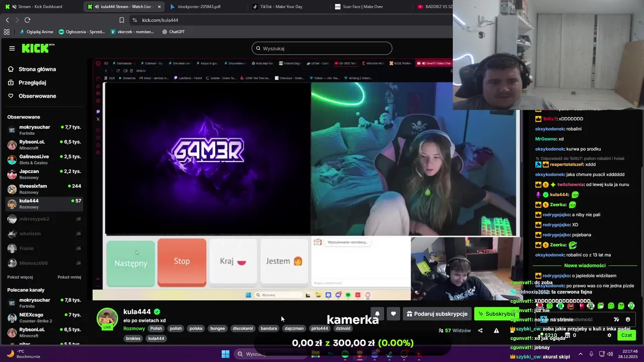This screenshot has height=362, width=644.
Task: Toggle the heart follow button
Action: point(393,314)
